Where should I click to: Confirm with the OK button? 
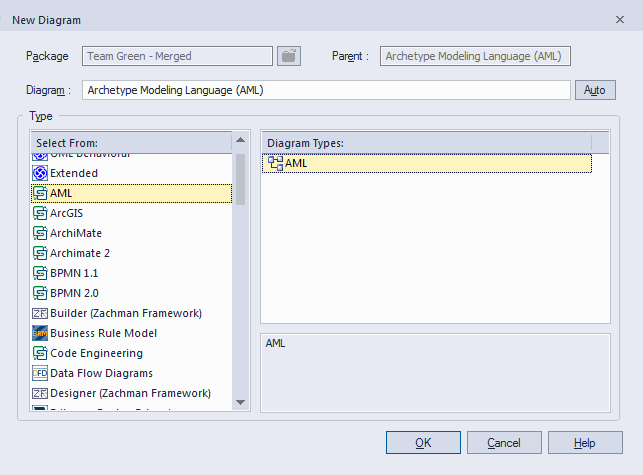[423, 443]
